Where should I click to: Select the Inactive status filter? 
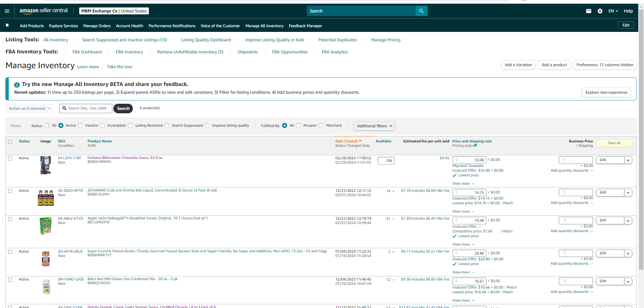(x=80, y=126)
